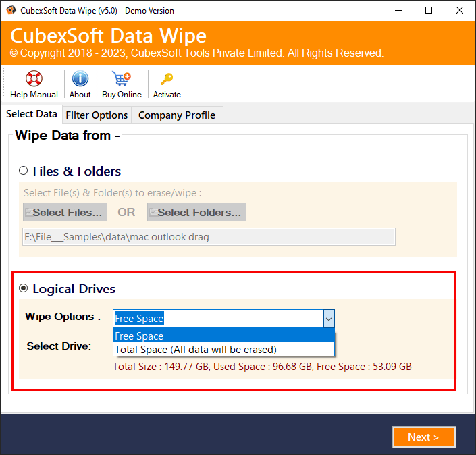Screen dimensions: 476x455
Task: Open Buy Online shopping cart icon
Action: [x=122, y=79]
